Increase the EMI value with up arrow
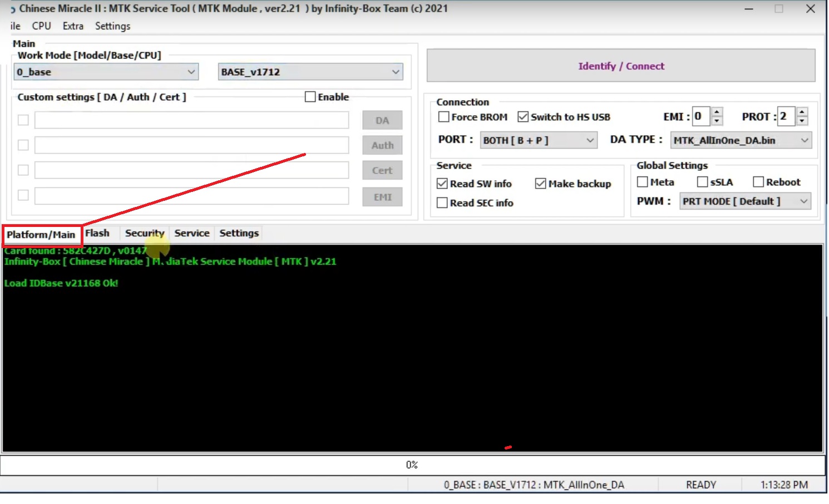This screenshot has height=504, width=829. click(717, 112)
